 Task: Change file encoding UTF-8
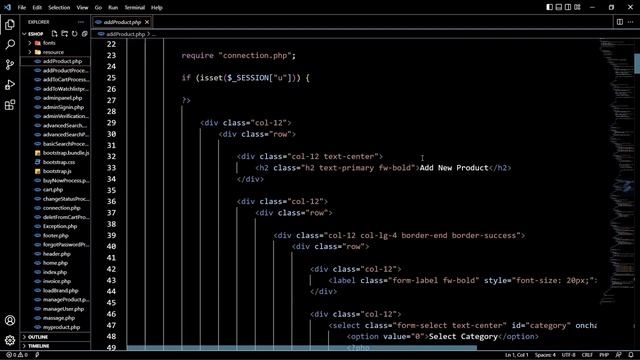pyautogui.click(x=569, y=355)
